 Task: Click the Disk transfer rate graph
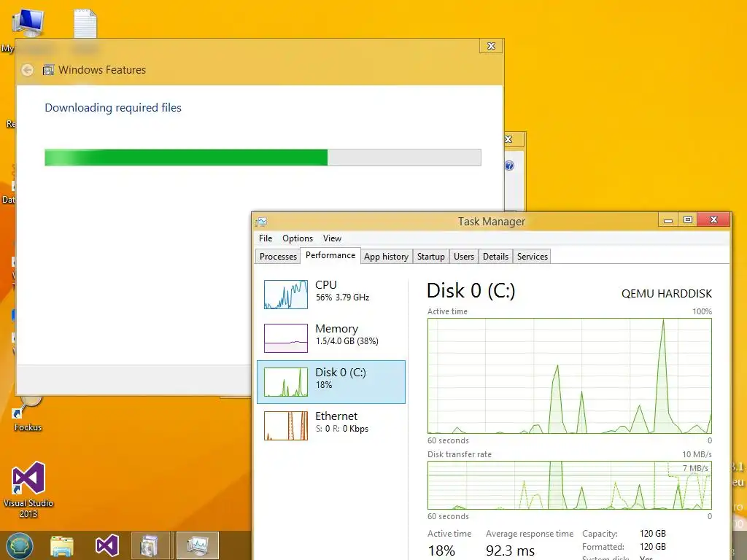[x=570, y=485]
